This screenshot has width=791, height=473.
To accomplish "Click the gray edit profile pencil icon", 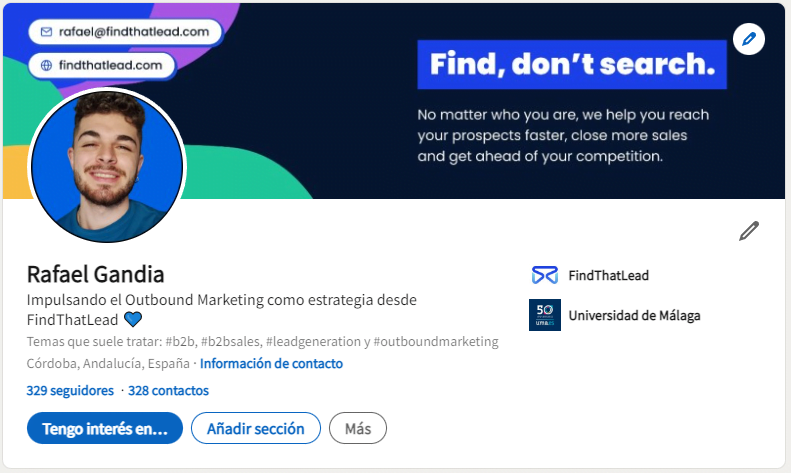I will [749, 231].
